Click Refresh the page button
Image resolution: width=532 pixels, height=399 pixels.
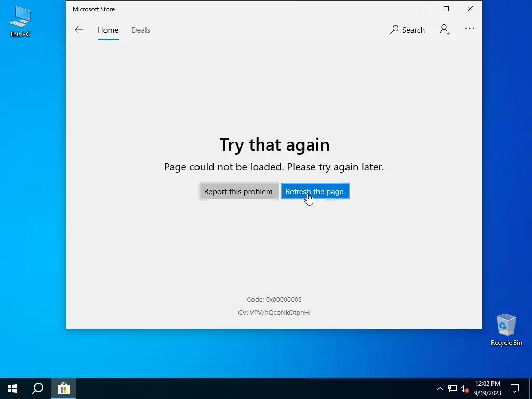coord(315,191)
